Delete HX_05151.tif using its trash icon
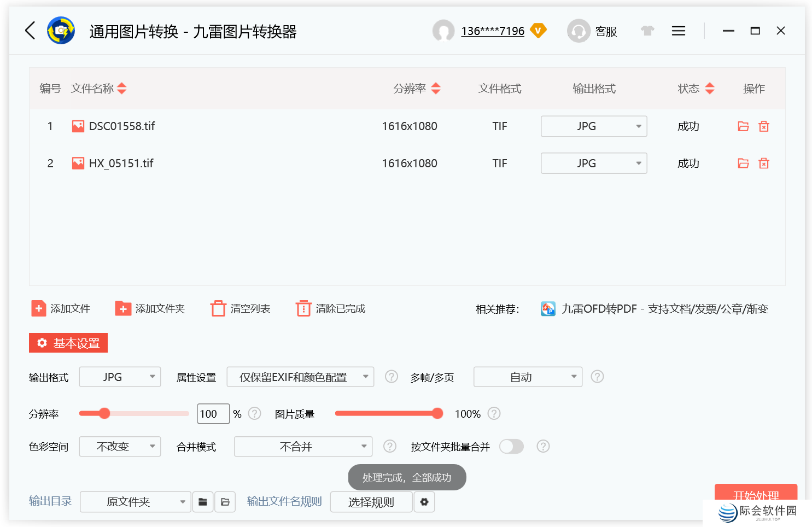Image resolution: width=812 pixels, height=527 pixels. coord(764,163)
